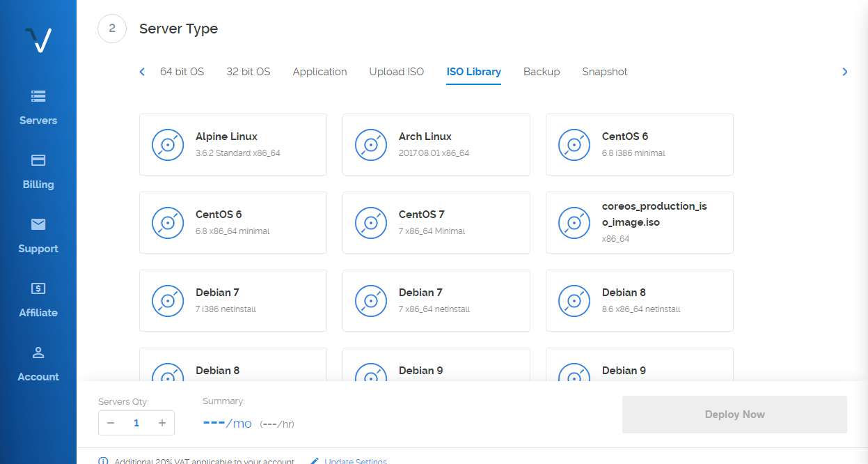868x464 pixels.
Task: Click the disc icon for Debian 7 i386
Action: pos(168,300)
